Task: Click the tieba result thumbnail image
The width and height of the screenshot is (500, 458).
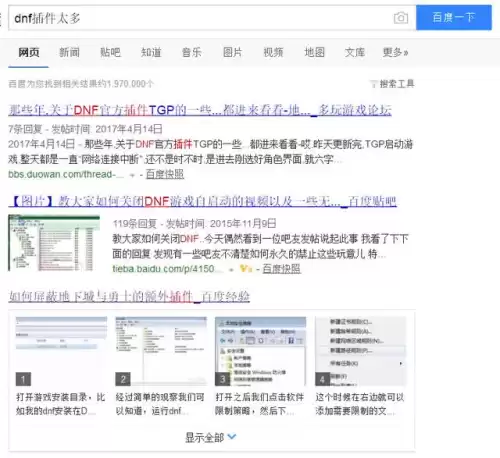Action: (54, 243)
